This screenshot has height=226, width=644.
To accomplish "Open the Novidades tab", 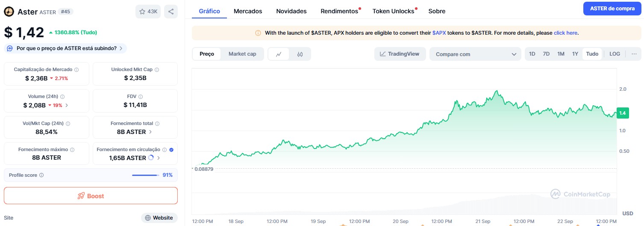I will tap(291, 11).
